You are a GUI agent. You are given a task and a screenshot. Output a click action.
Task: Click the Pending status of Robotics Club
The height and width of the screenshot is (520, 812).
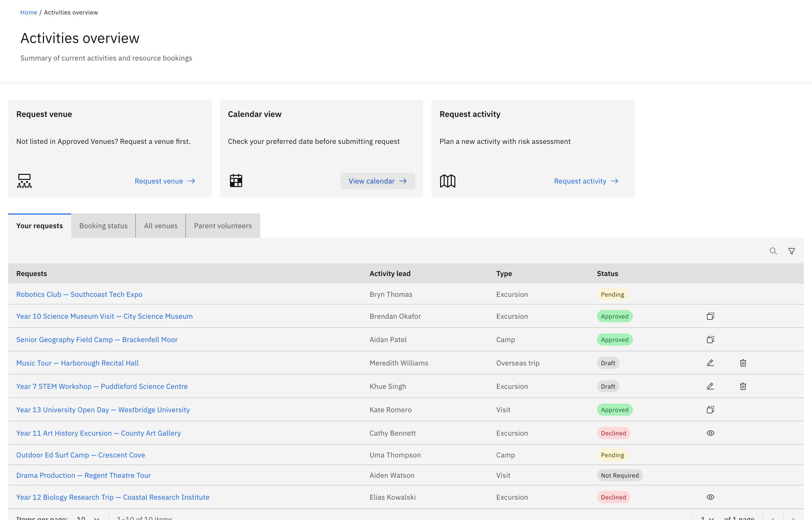(612, 295)
